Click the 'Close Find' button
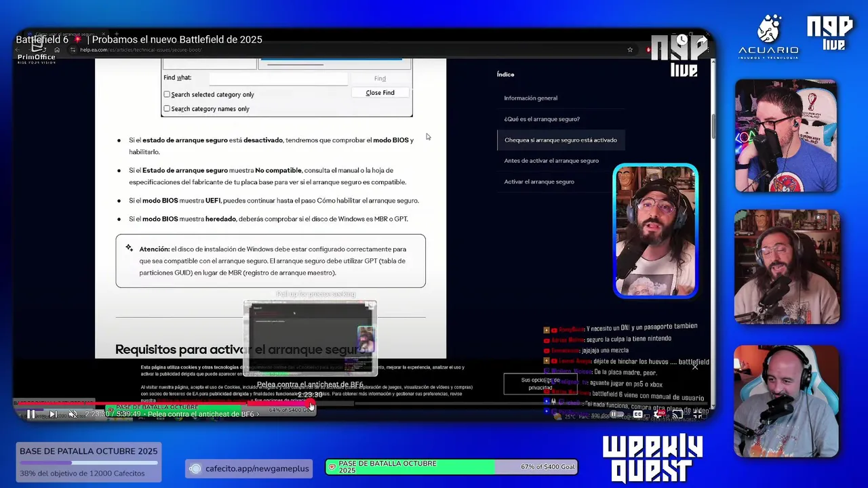 (380, 93)
